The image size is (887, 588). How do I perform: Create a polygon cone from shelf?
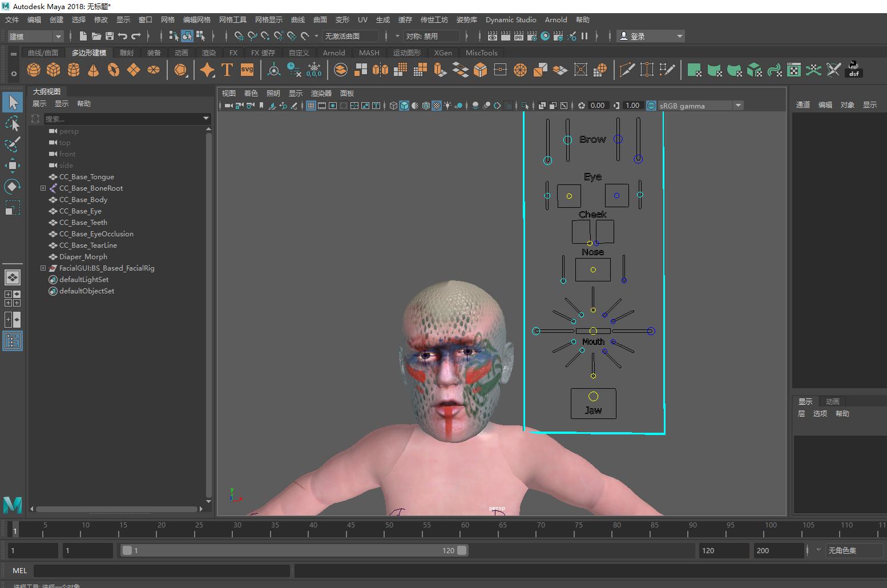click(x=93, y=70)
